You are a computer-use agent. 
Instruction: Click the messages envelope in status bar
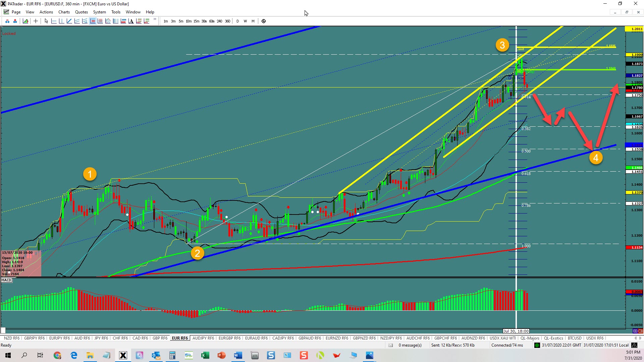pyautogui.click(x=391, y=345)
